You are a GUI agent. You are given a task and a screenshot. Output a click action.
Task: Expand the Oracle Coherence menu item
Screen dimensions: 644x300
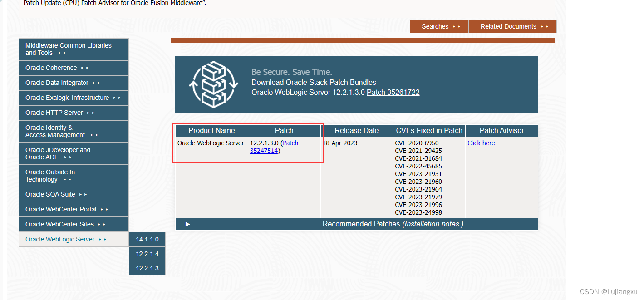pyautogui.click(x=74, y=68)
